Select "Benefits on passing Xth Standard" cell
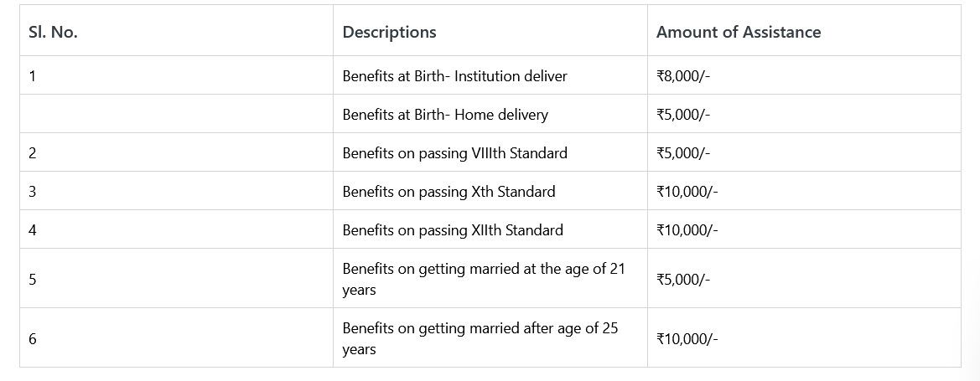Screen dimensions: 980x381 pyautogui.click(x=449, y=192)
